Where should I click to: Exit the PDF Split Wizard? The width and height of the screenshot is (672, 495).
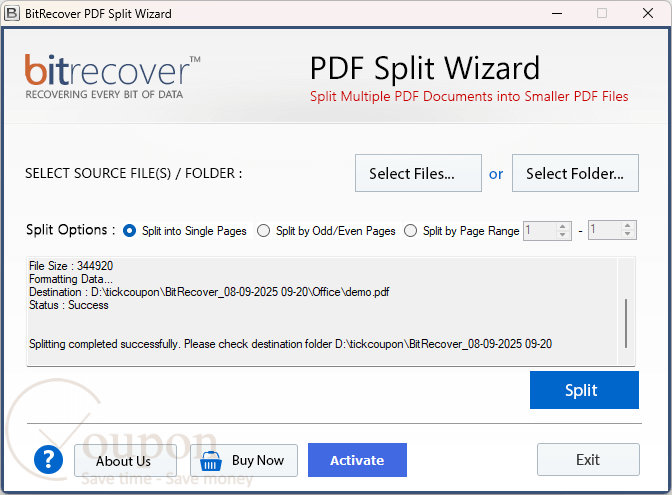coord(588,459)
